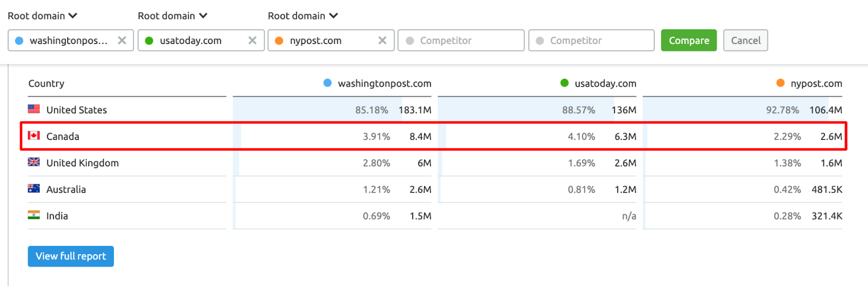Click the orange dot in nypost.com column header
The height and width of the screenshot is (286, 868).
pyautogui.click(x=780, y=83)
